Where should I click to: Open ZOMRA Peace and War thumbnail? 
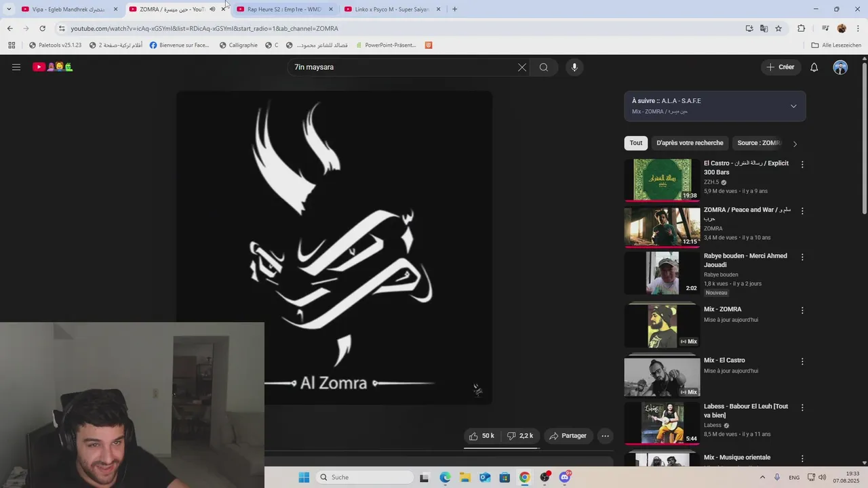[662, 226]
